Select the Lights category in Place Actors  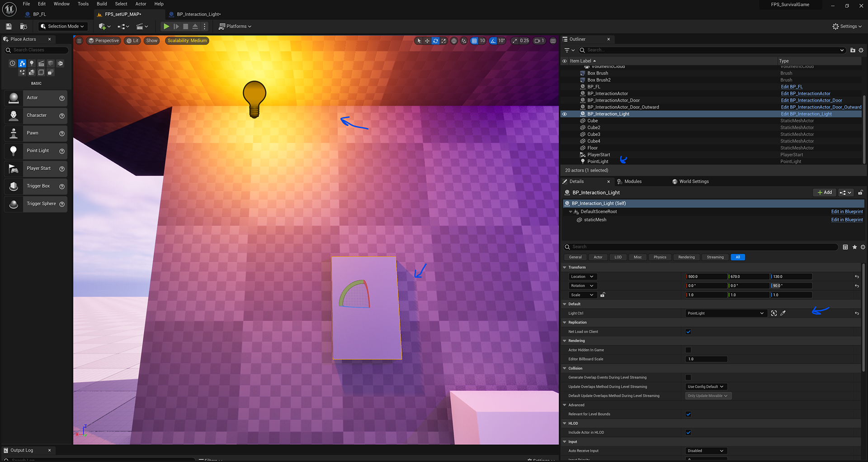32,63
